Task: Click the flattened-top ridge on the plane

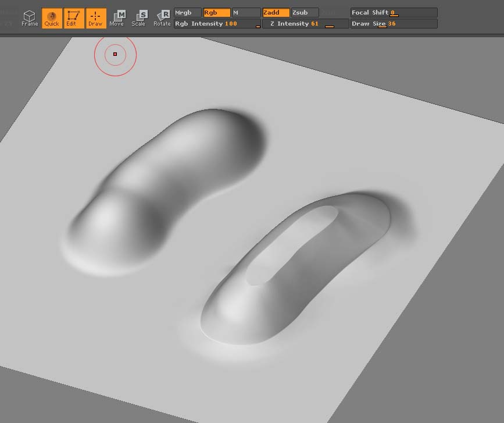Action: pos(296,270)
